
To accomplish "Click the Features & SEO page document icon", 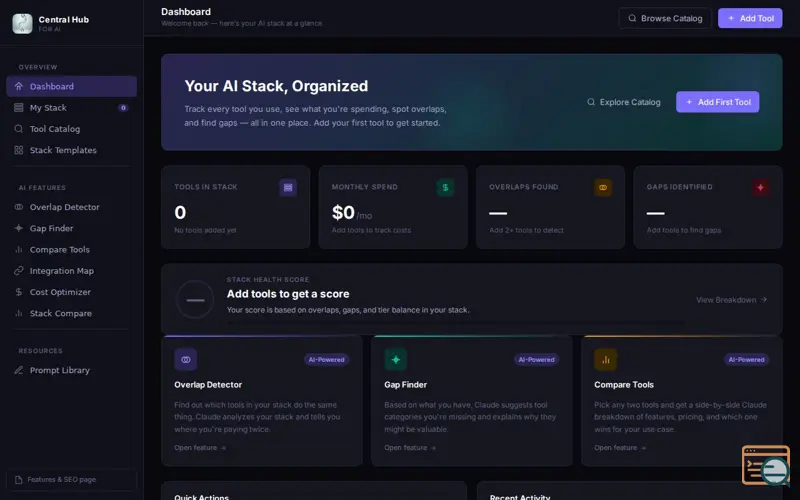I will coord(19,480).
